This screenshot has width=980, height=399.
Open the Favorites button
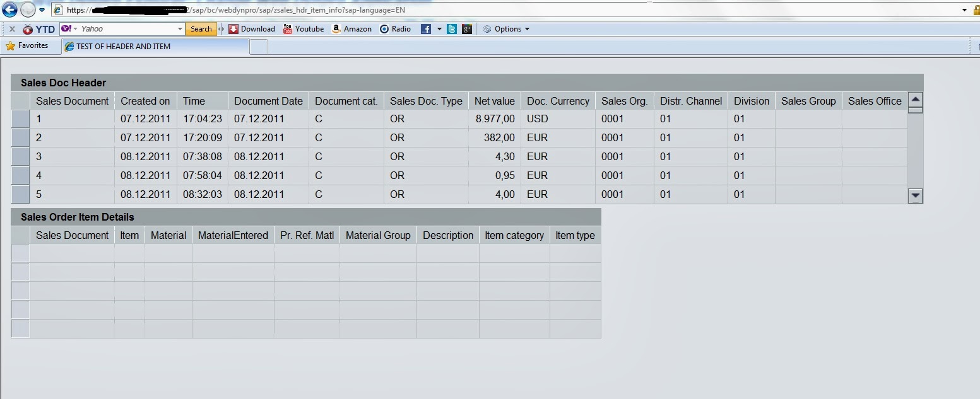pos(27,46)
